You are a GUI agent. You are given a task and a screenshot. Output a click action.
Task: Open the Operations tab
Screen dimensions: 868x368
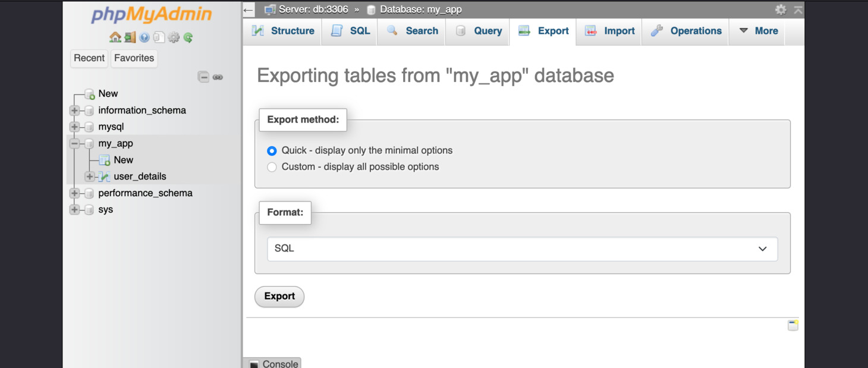(x=686, y=31)
